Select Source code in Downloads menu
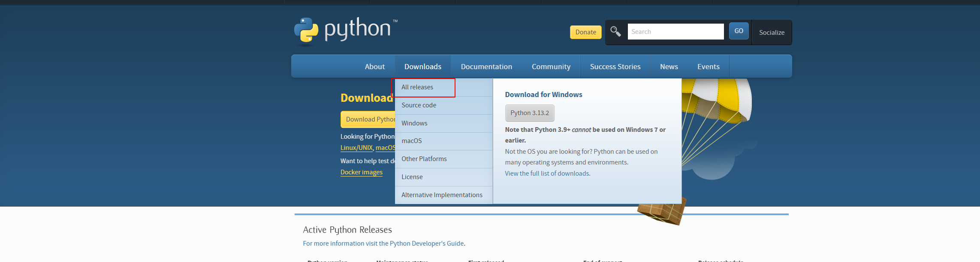Viewport: 980px width, 262px height. point(419,105)
